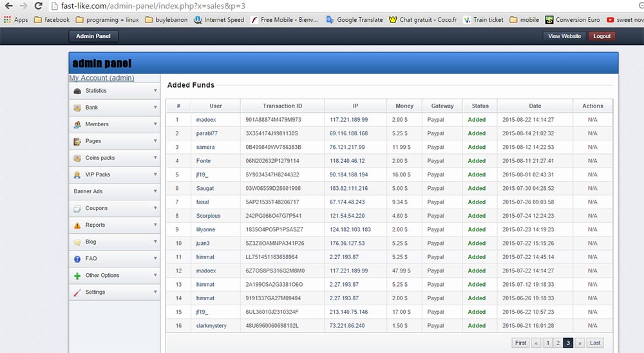Image resolution: width=644 pixels, height=353 pixels.
Task: Click current page 3 button
Action: pyautogui.click(x=568, y=343)
